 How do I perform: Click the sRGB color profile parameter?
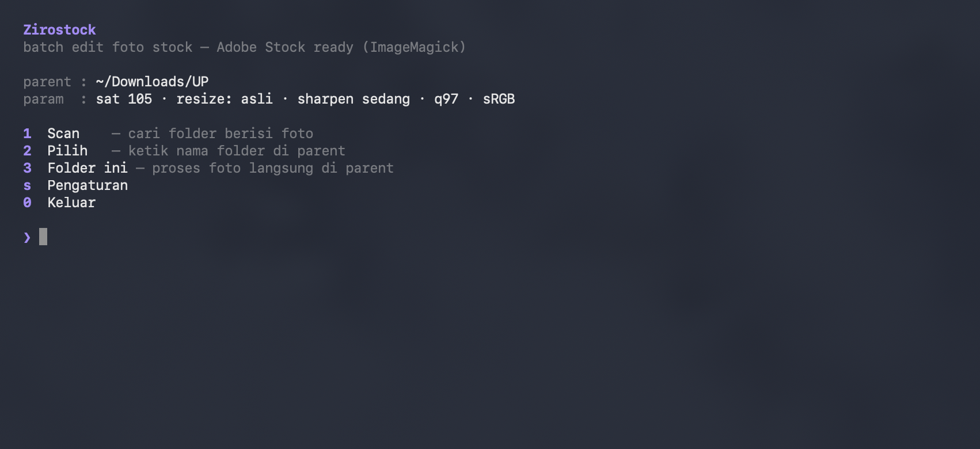pos(499,99)
